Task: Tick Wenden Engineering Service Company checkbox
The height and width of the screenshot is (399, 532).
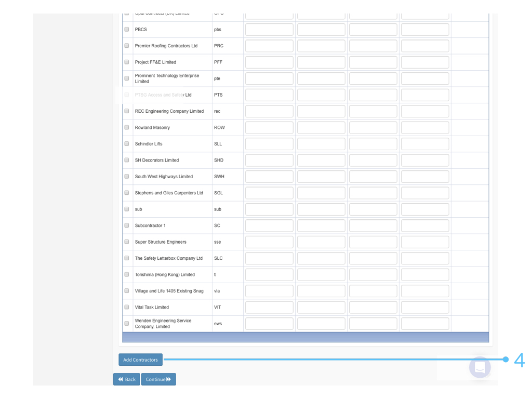Action: [127, 323]
